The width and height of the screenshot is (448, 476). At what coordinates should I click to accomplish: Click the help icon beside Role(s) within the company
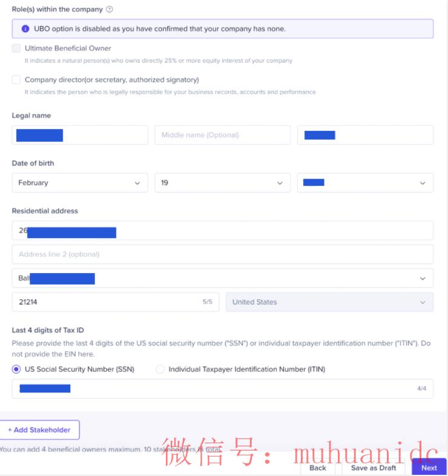click(x=110, y=10)
